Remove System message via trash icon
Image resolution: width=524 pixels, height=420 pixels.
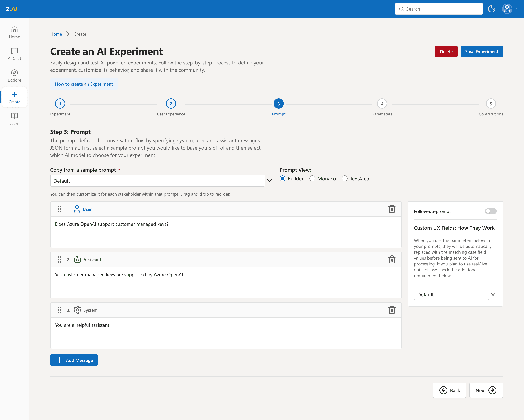[392, 310]
